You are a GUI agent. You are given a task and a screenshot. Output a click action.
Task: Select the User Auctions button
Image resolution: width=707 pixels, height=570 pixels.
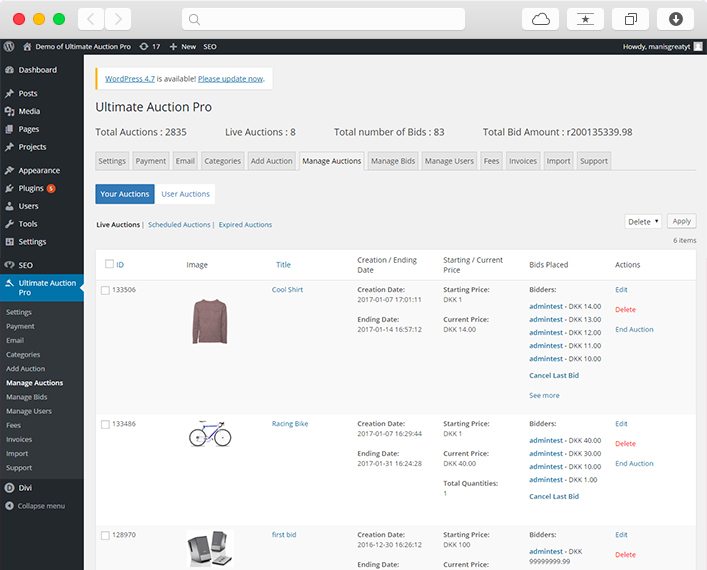[185, 194]
